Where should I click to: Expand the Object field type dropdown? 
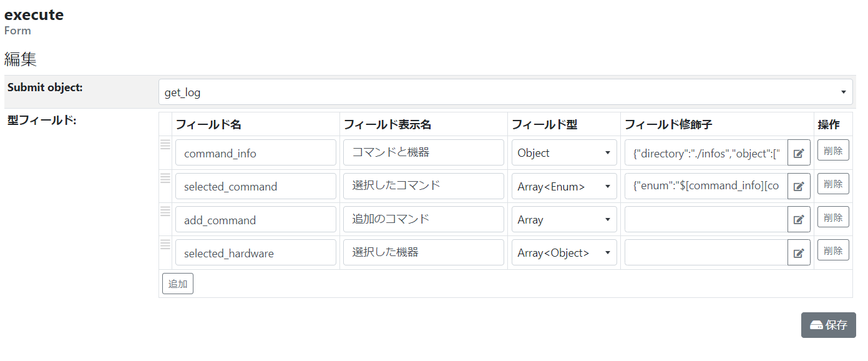click(x=563, y=153)
